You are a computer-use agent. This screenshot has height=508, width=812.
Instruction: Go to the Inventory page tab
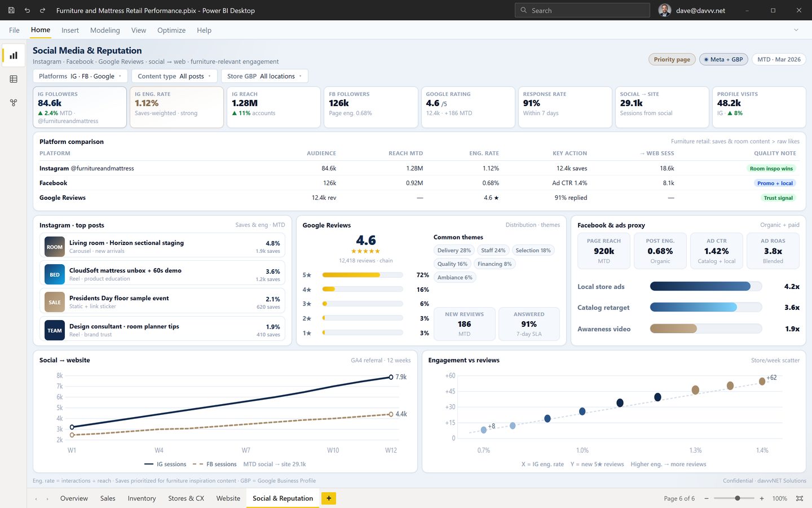[x=142, y=498]
